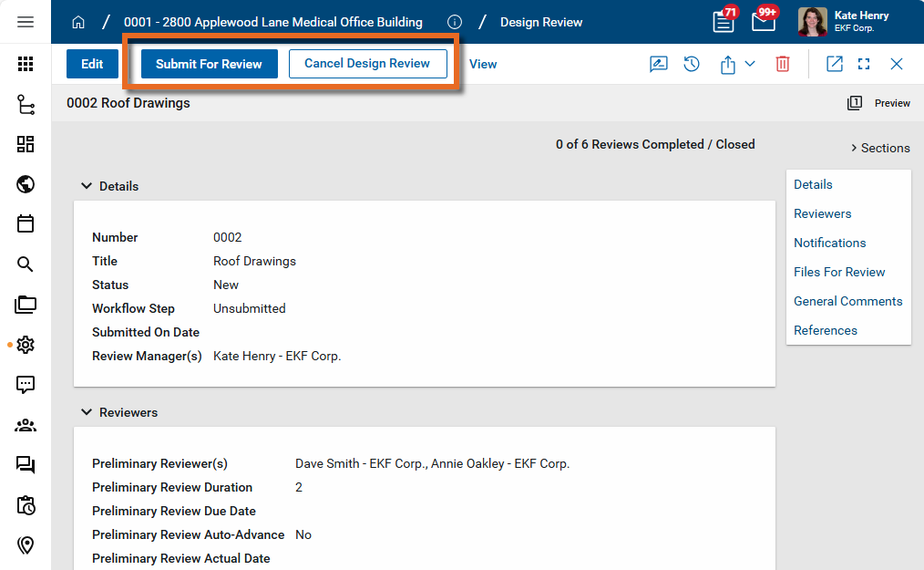The height and width of the screenshot is (570, 924).
Task: Open the mail inbox with 99+ badge
Action: (763, 22)
